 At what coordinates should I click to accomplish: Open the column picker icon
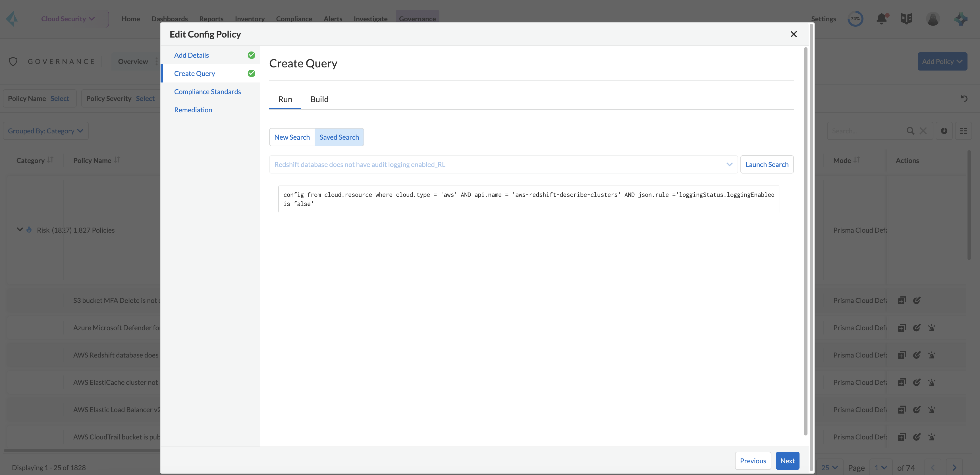[x=963, y=131]
